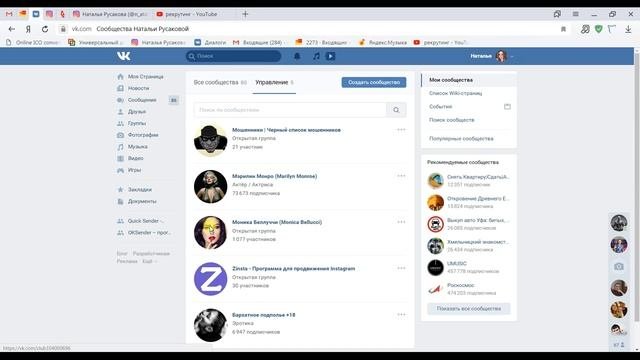
Task: Open options dots for Мэрилин Монро community
Action: (401, 176)
